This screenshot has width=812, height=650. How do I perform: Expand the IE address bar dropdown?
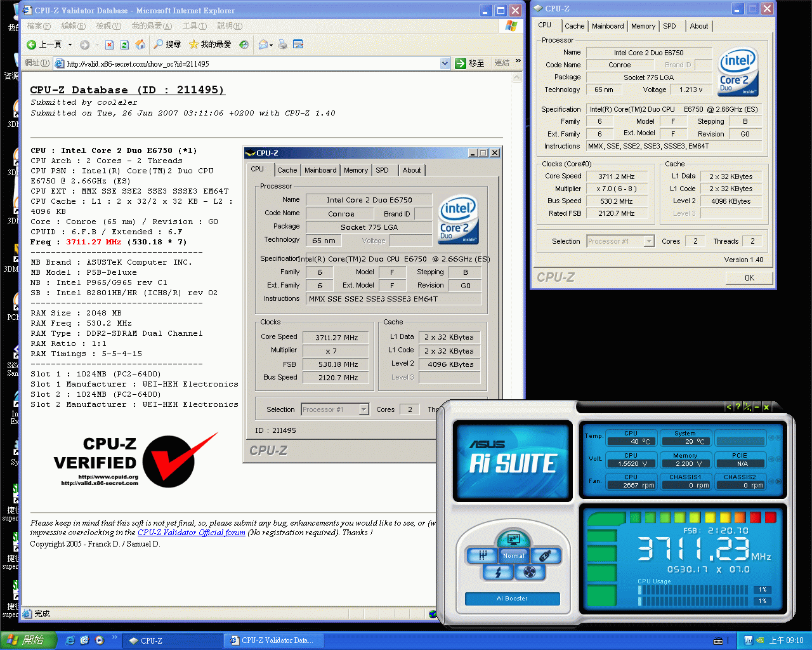[445, 63]
